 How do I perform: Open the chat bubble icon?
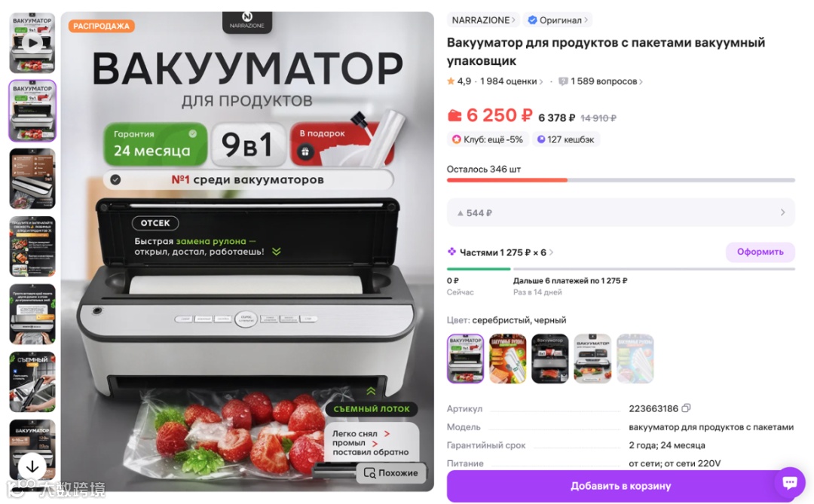tap(790, 483)
